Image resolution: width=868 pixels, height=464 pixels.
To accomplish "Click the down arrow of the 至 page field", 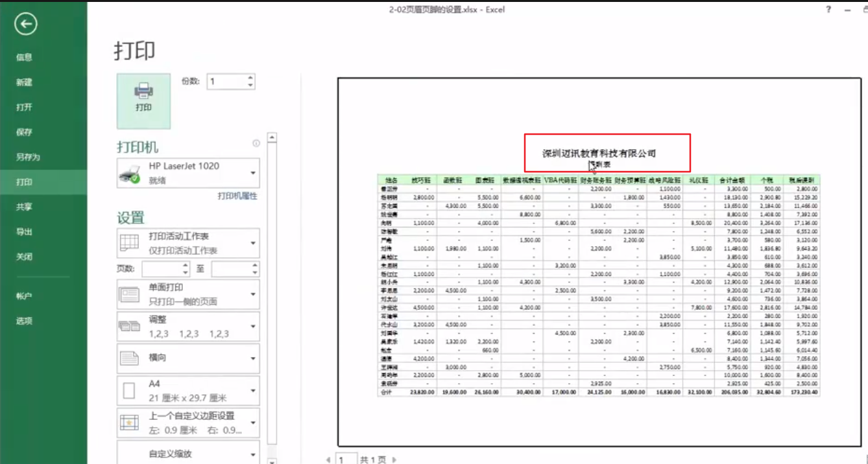I will point(256,273).
